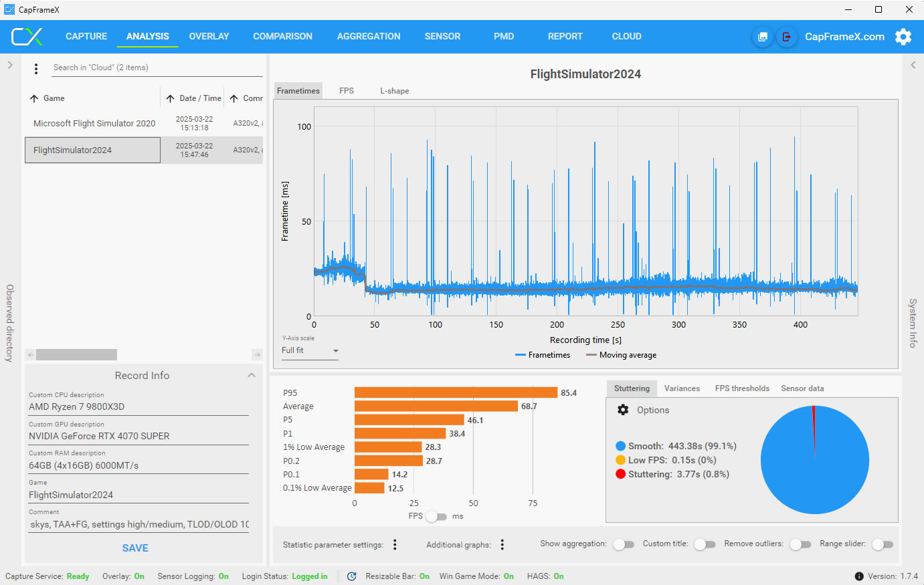Enable the Show aggregation toggle
Screen dimensions: 924x585
(x=624, y=544)
